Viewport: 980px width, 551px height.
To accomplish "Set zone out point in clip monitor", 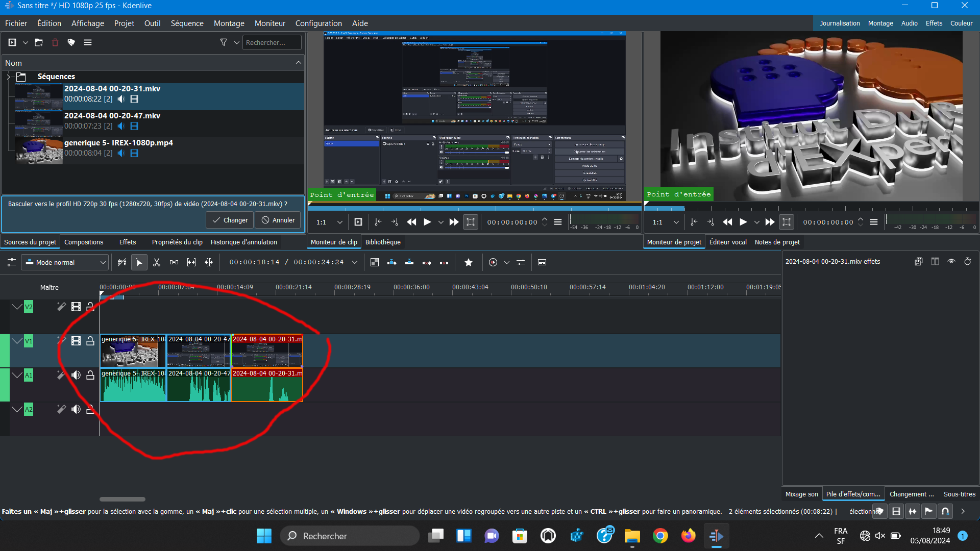I will point(395,222).
